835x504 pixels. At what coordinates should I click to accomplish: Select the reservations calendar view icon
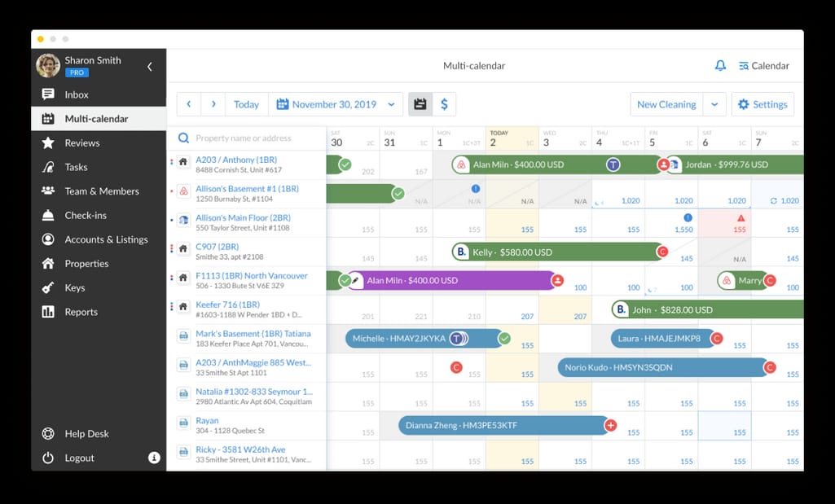coord(420,104)
